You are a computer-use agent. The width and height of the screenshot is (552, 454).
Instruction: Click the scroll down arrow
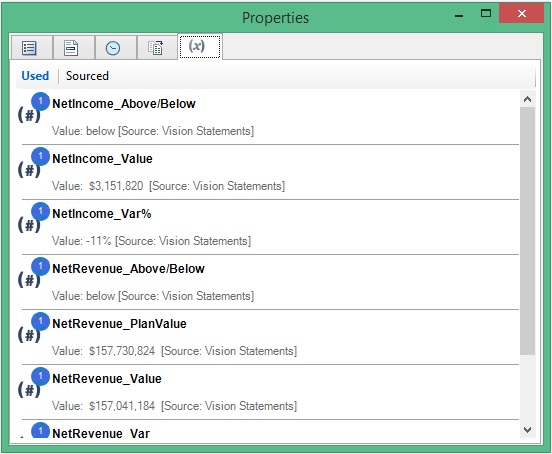pyautogui.click(x=527, y=430)
